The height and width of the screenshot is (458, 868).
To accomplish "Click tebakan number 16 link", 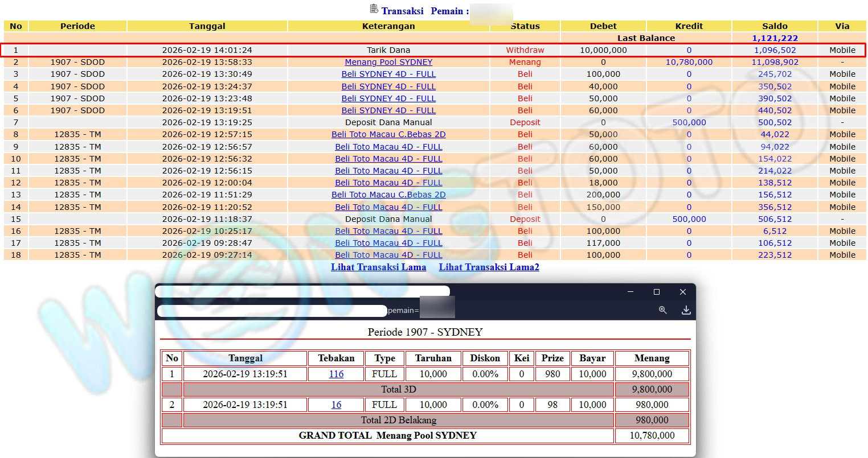I will click(x=336, y=405).
